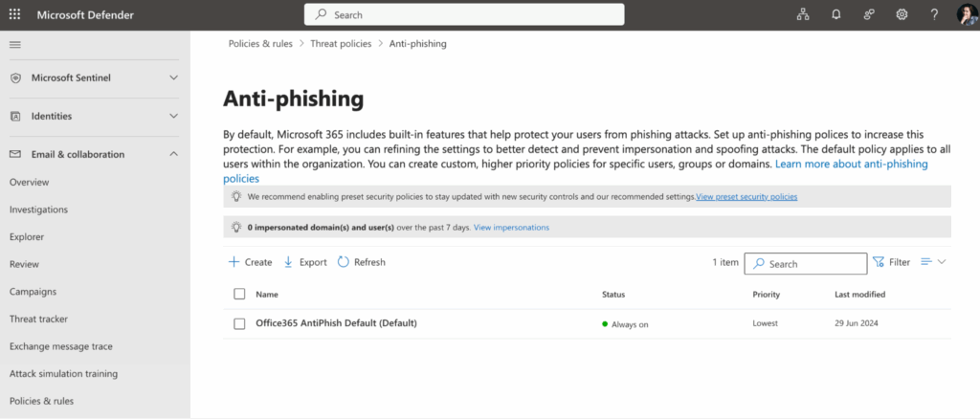The width and height of the screenshot is (980, 419).
Task: Open Campaigns in the sidebar
Action: (x=33, y=292)
